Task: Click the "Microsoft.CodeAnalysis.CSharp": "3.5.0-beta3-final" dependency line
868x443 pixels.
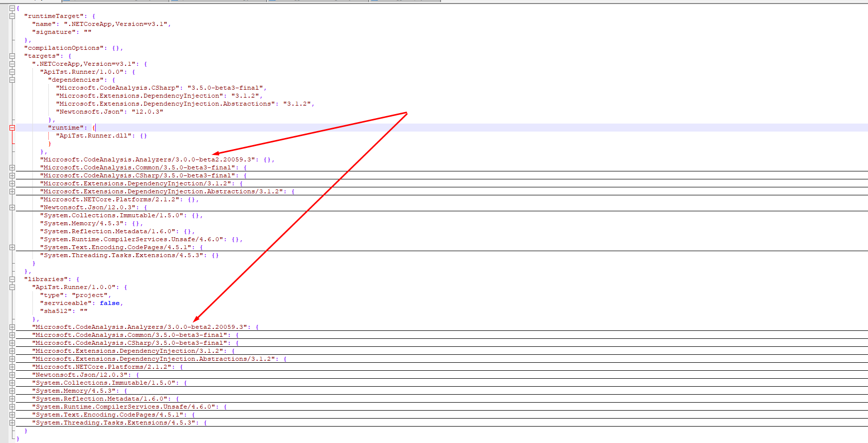Action: 161,88
